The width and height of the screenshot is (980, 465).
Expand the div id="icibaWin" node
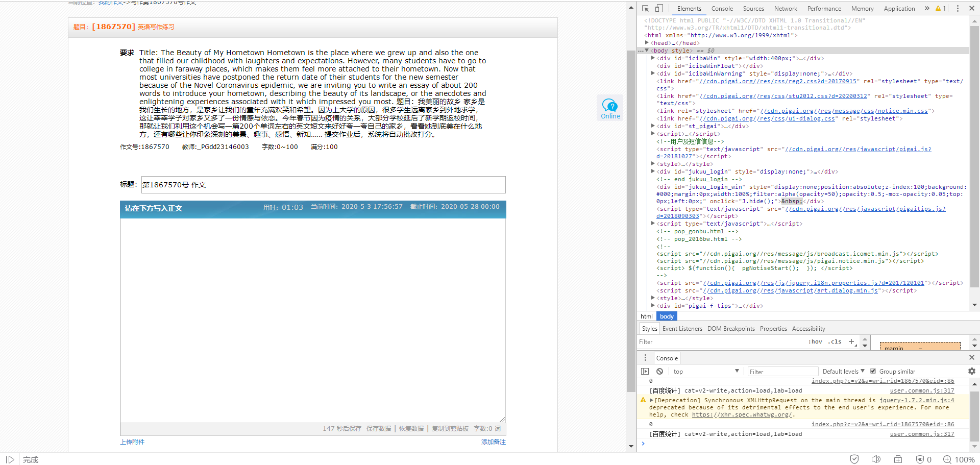click(653, 58)
